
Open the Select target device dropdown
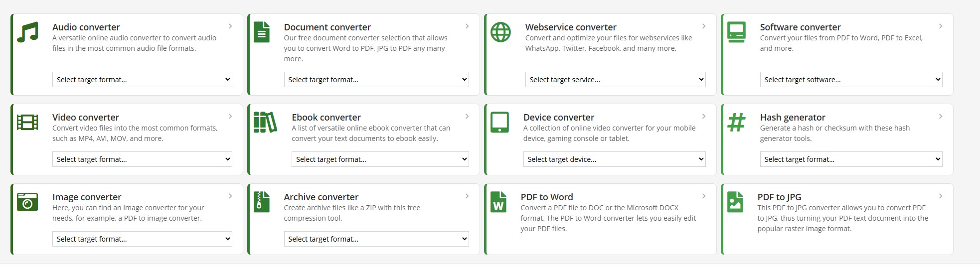pyautogui.click(x=614, y=159)
